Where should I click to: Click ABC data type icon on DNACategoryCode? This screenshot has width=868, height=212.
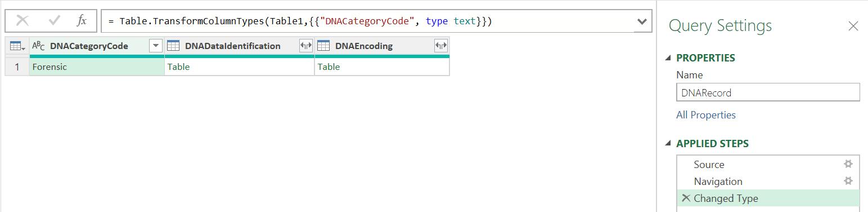[39, 46]
